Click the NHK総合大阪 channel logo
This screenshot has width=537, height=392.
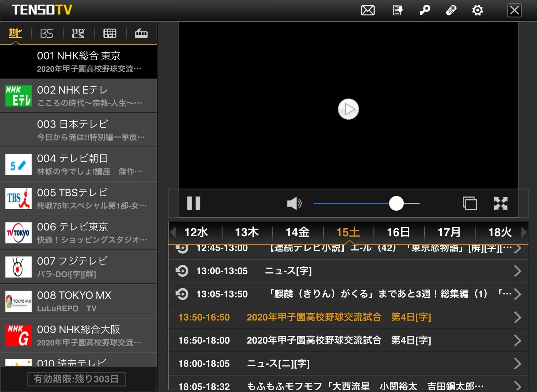click(x=18, y=335)
